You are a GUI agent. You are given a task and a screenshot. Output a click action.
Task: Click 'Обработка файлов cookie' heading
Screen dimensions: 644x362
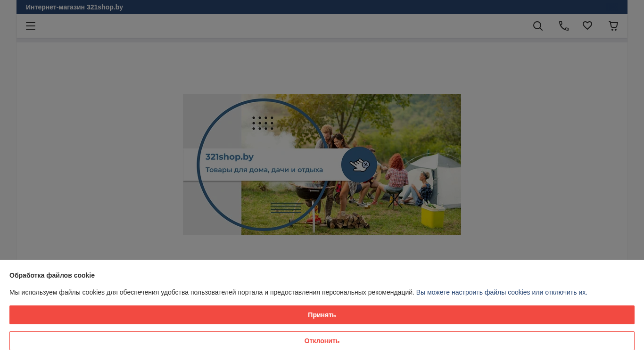52,275
